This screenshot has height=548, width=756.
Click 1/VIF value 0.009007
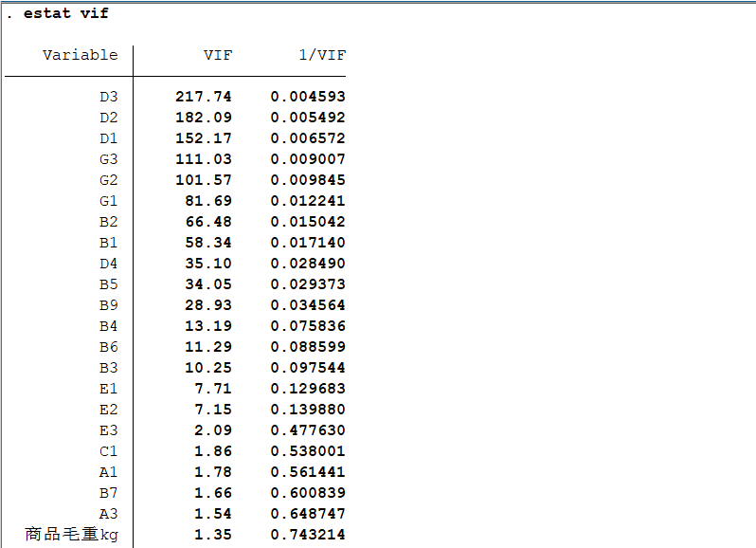(308, 158)
